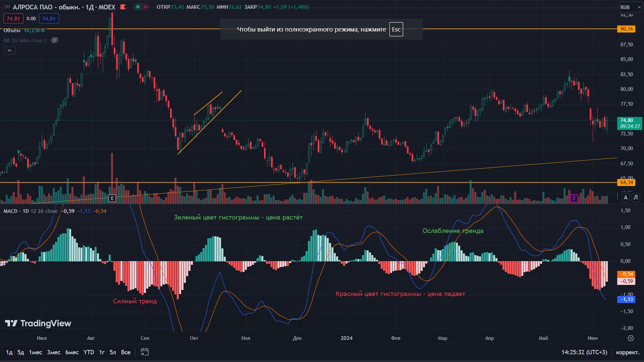Click the blue buy price button 74.81
The image size is (644, 362).
tap(49, 19)
